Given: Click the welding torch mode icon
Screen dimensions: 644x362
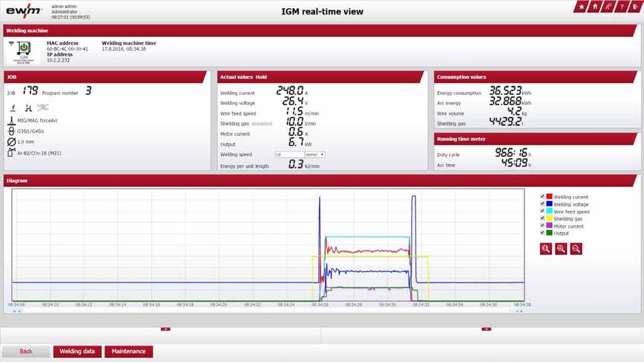Looking at the screenshot, I should 13,107.
